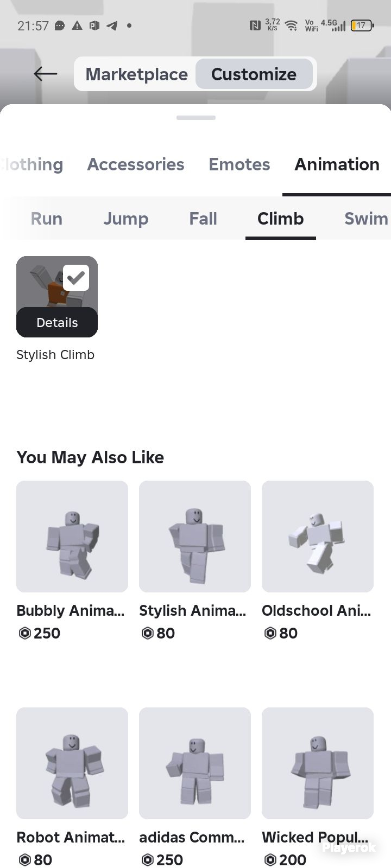This screenshot has height=868, width=391.
Task: Switch to the Jump animation subtab
Action: 126,219
